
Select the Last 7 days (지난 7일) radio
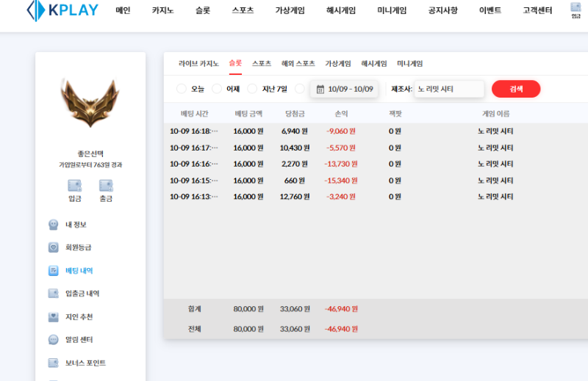point(252,89)
